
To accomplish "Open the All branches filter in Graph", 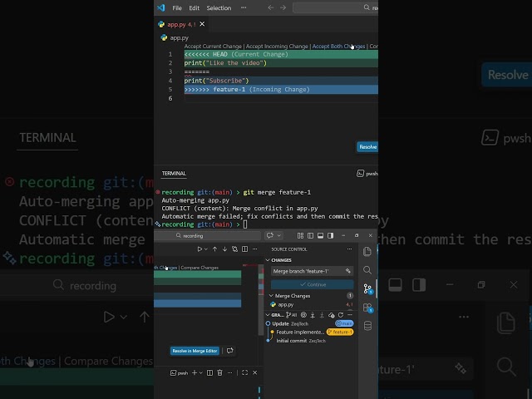I will [291, 315].
